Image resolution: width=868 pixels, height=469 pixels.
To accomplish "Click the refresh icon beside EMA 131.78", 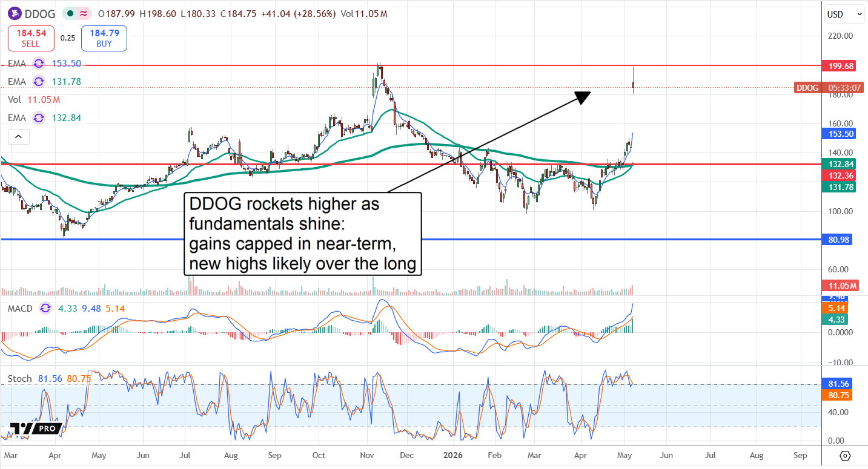I will pyautogui.click(x=39, y=82).
